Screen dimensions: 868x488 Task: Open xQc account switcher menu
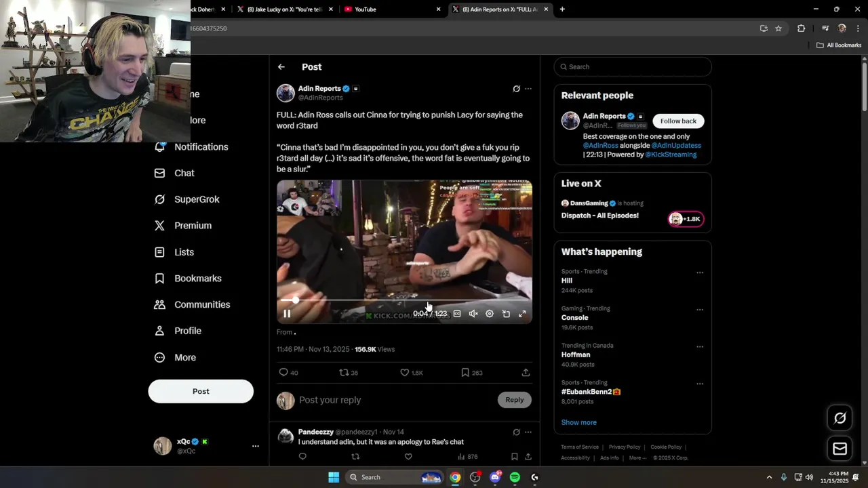point(206,445)
